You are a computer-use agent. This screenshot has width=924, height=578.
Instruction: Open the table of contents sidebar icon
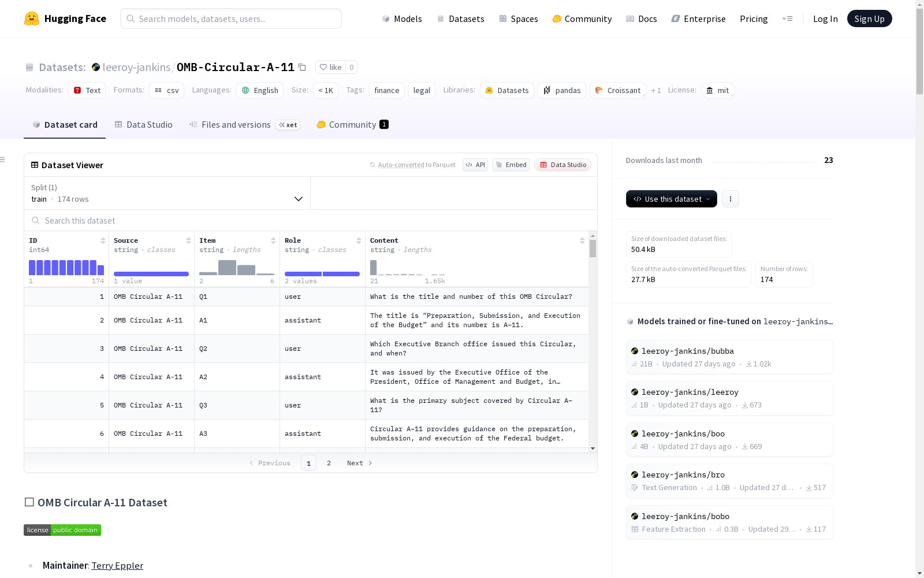(3, 160)
